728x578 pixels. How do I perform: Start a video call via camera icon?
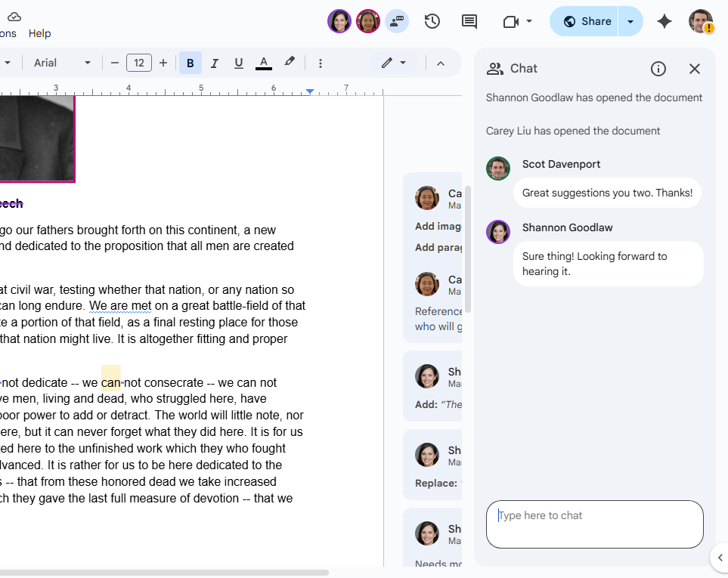tap(510, 22)
